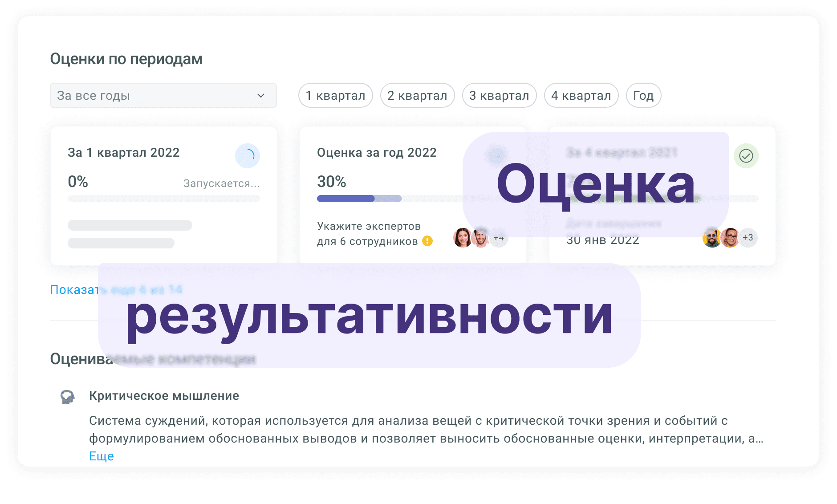Click the critical thinking head icon
The width and height of the screenshot is (837, 504).
pyautogui.click(x=67, y=397)
